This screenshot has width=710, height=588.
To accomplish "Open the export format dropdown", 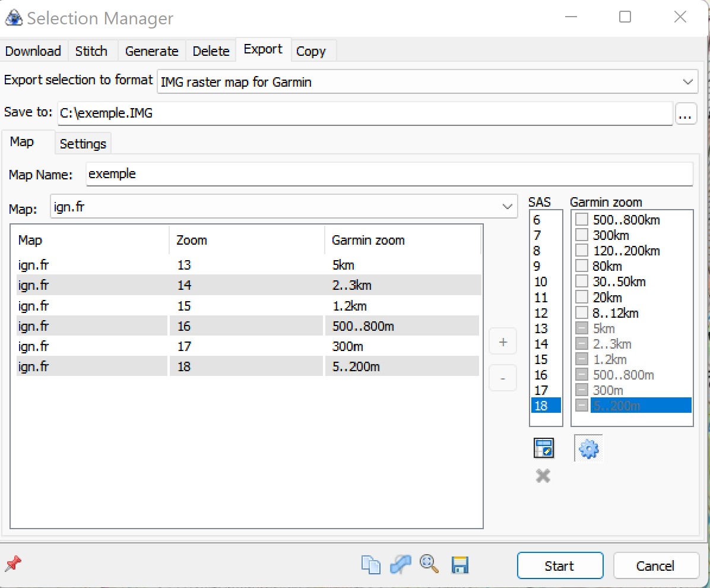I will coord(687,82).
